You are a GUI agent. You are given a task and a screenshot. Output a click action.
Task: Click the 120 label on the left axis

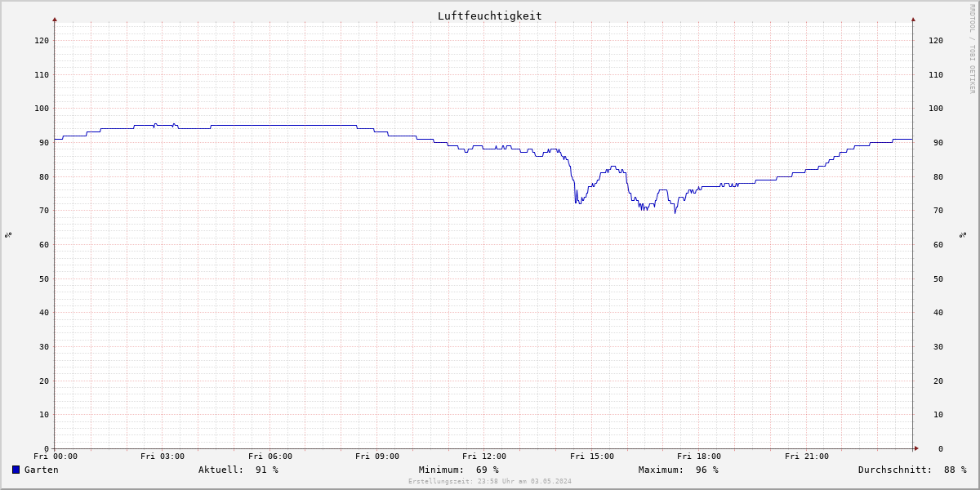[x=42, y=40]
